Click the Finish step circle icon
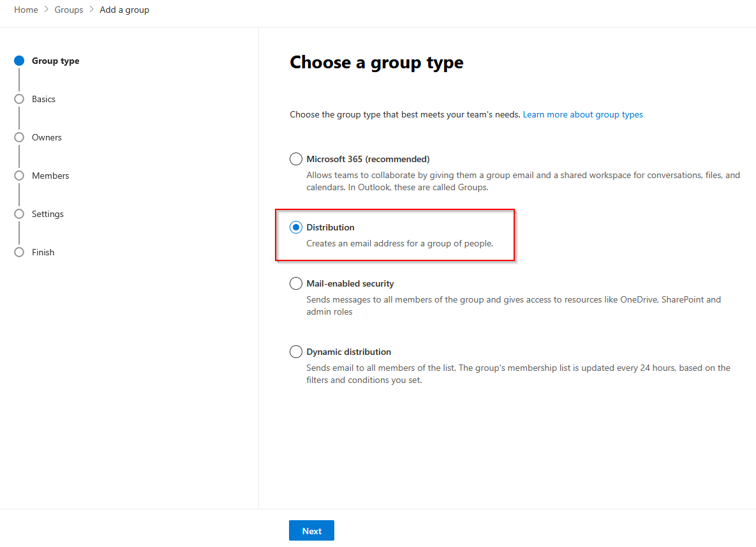Screen dimensions: 756x547 19,253
